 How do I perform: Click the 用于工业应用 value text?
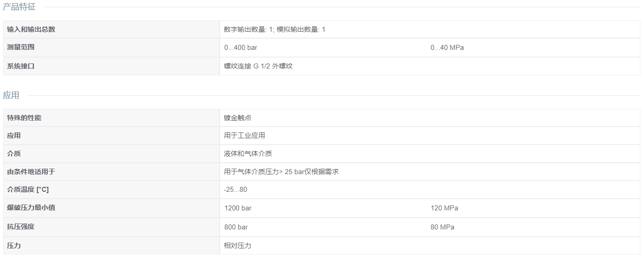245,136
